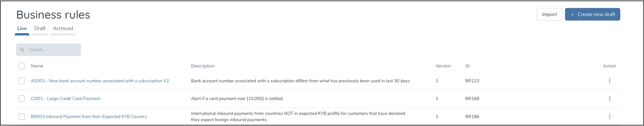644x126 pixels.
Task: Select all rules with header checkbox
Action: point(22,66)
